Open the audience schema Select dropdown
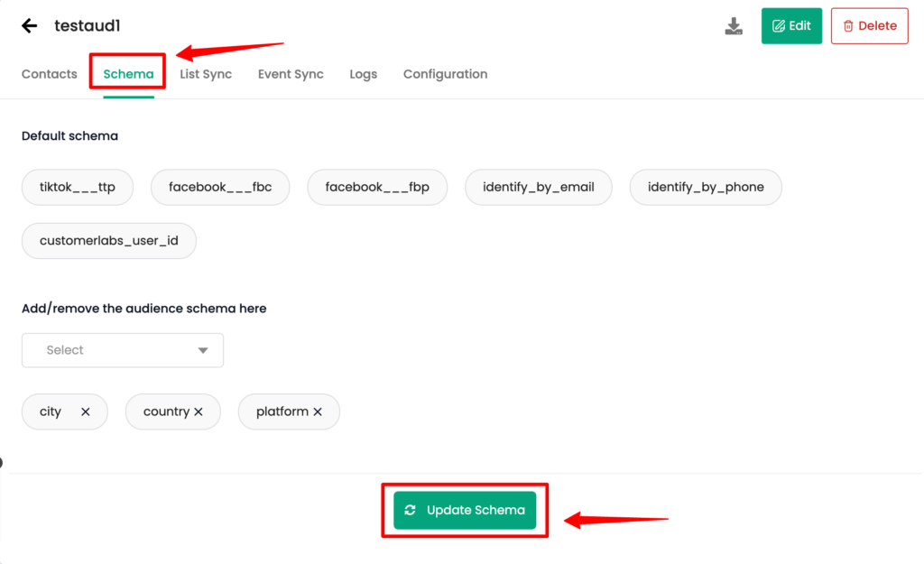The width and height of the screenshot is (924, 564). point(123,350)
